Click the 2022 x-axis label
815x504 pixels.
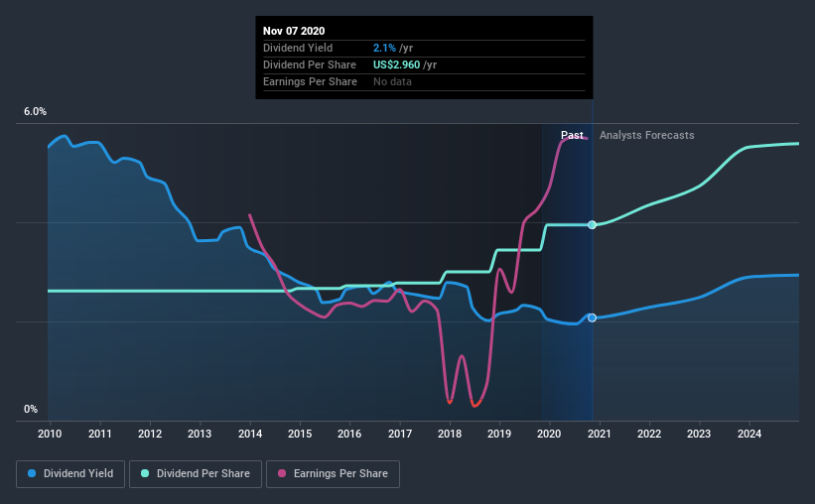(x=649, y=434)
